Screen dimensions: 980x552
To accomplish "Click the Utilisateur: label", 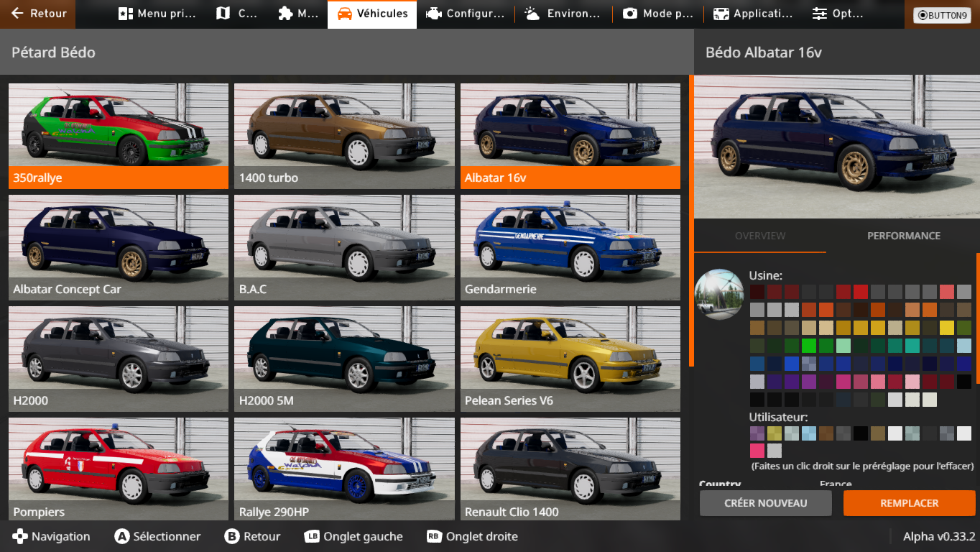I will click(779, 417).
